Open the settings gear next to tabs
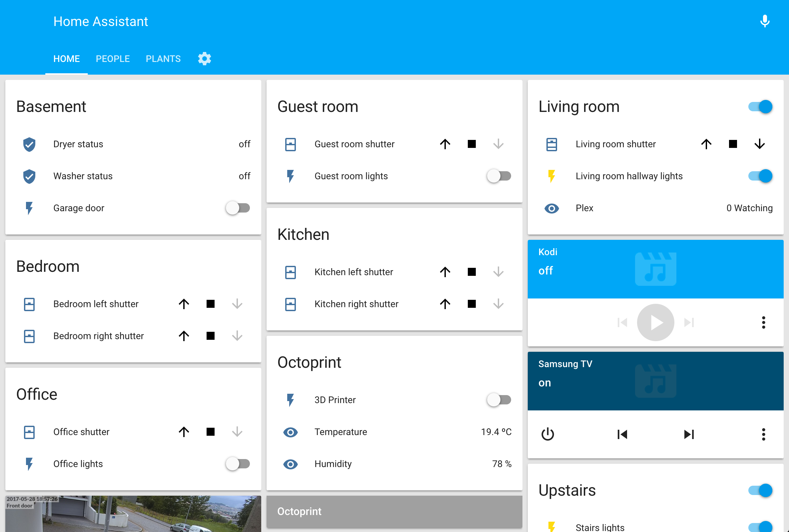The image size is (789, 532). point(204,58)
